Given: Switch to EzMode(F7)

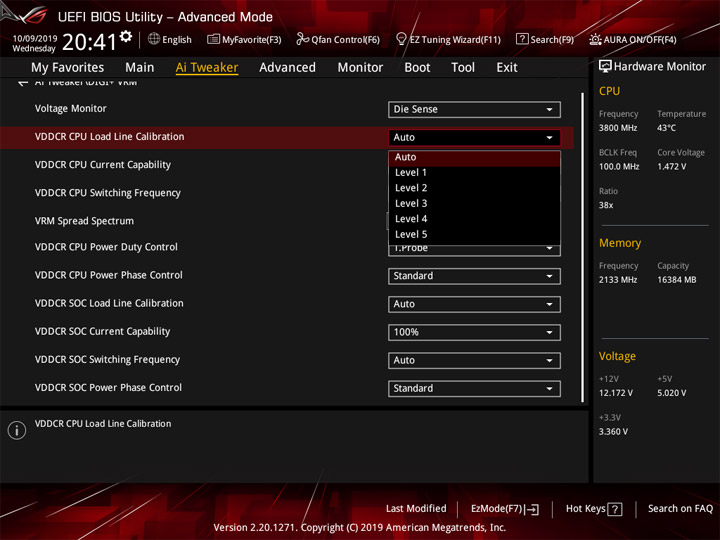Looking at the screenshot, I should [x=505, y=509].
